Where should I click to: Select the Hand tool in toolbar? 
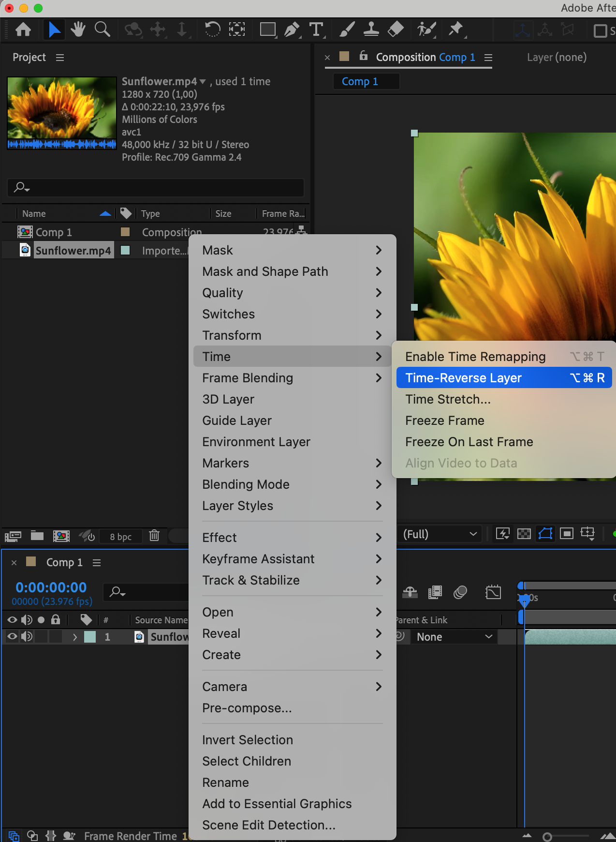coord(78,30)
